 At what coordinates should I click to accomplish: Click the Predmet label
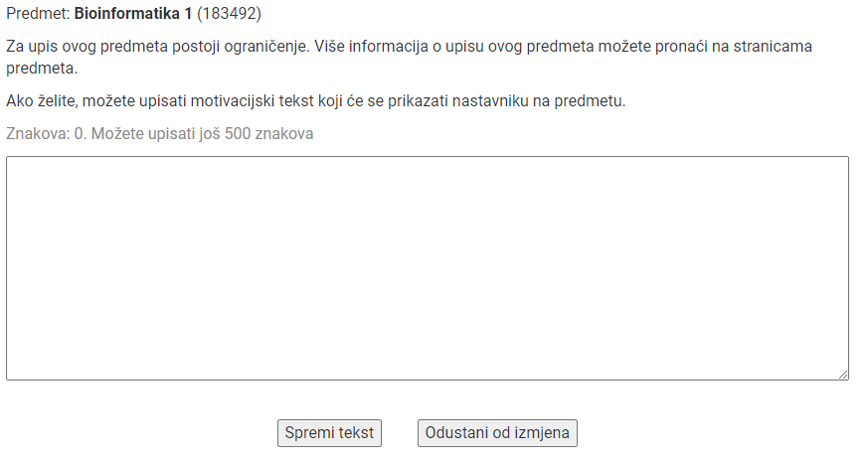tap(38, 13)
